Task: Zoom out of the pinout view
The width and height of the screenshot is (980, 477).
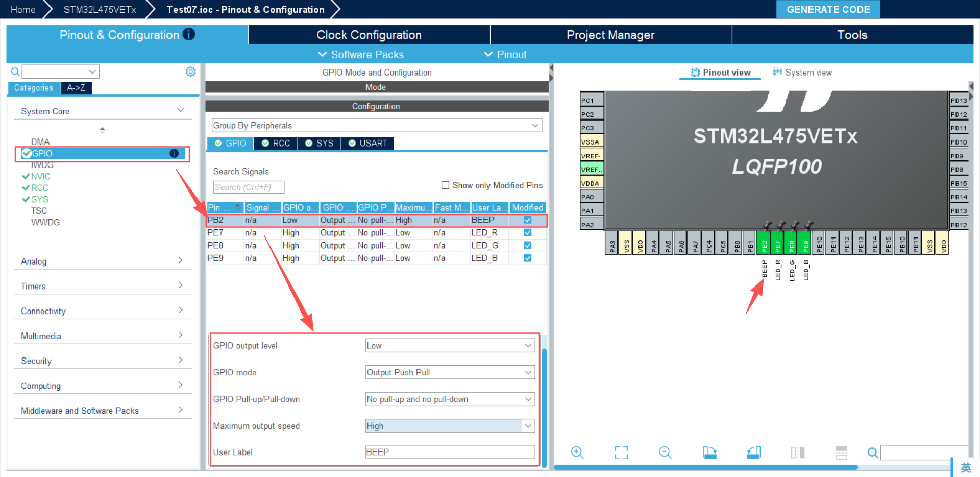Action: click(x=665, y=452)
